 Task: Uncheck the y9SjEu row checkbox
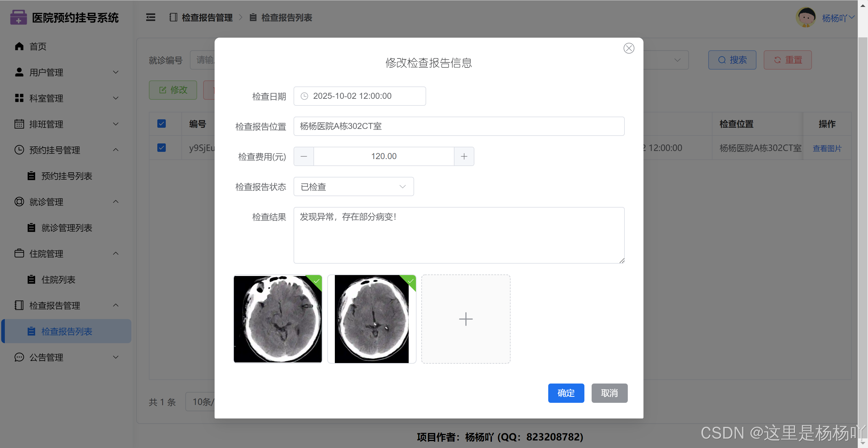click(162, 148)
